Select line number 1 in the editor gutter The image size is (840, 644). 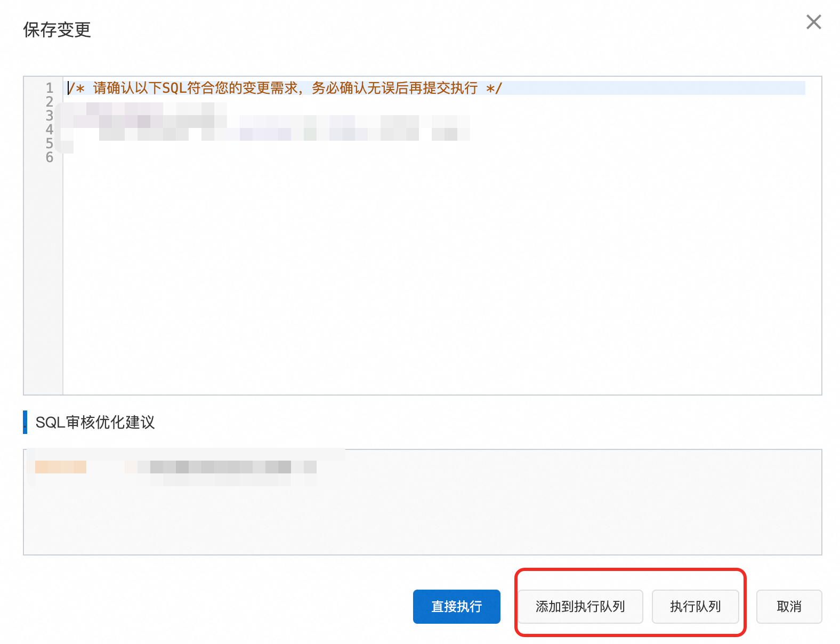click(x=50, y=88)
